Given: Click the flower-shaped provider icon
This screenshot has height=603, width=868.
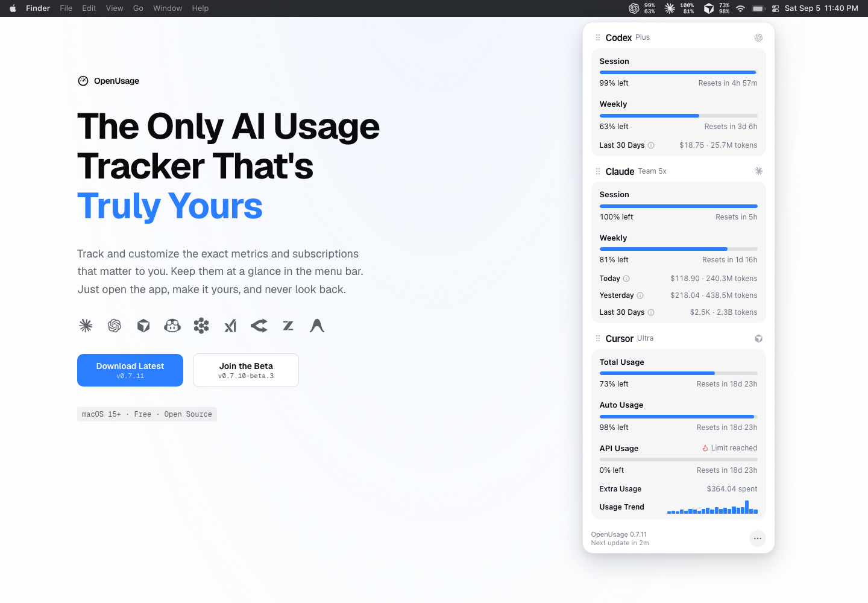Looking at the screenshot, I should [x=201, y=326].
